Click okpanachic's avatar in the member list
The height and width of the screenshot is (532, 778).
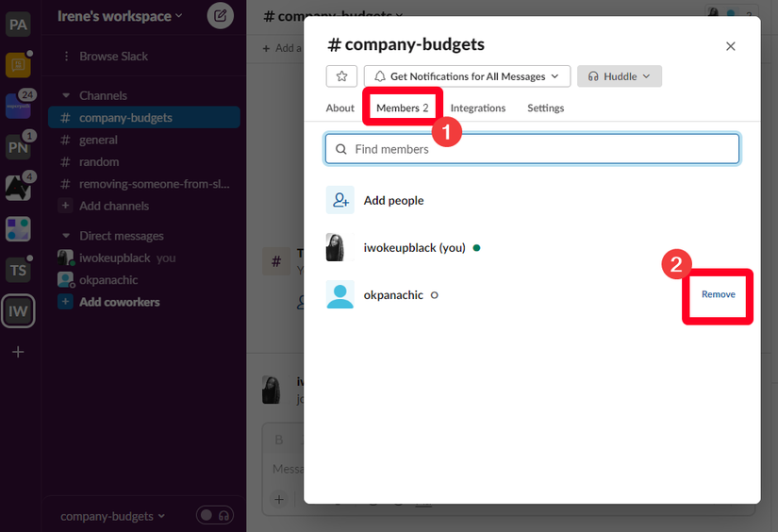pyautogui.click(x=339, y=295)
